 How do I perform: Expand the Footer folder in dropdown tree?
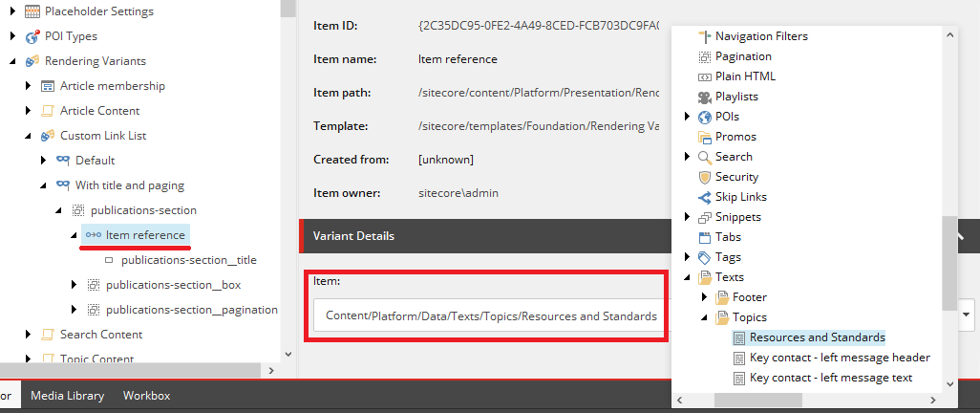tap(704, 297)
